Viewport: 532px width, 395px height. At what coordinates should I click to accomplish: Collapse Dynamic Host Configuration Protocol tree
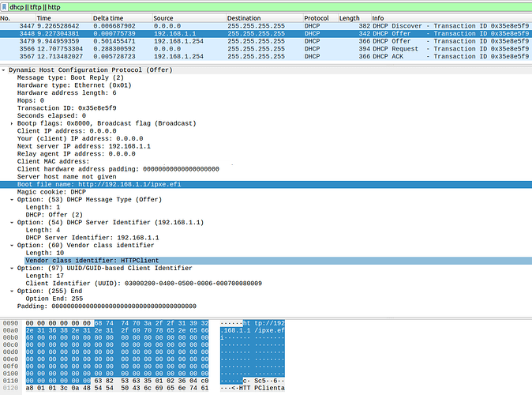coord(3,70)
